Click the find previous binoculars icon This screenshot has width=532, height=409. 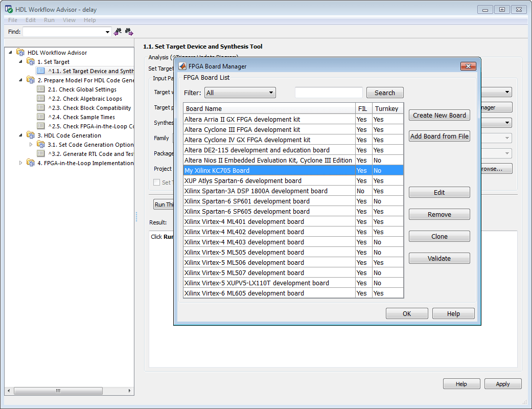[118, 32]
